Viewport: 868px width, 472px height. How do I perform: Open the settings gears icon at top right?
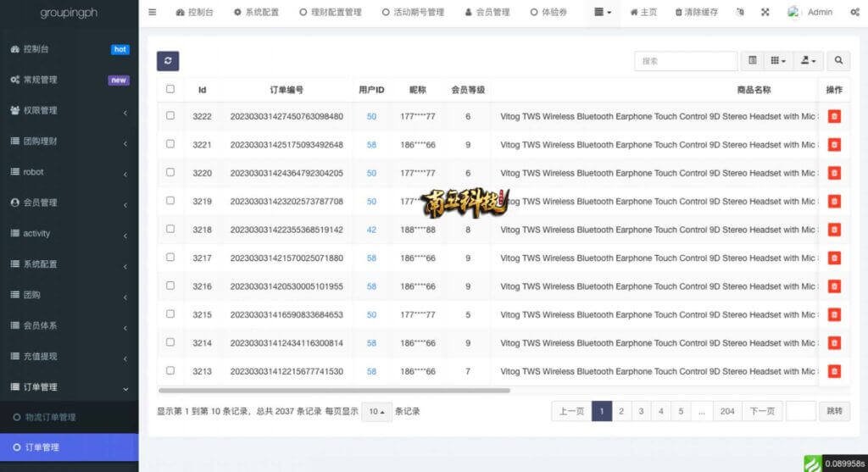pyautogui.click(x=854, y=13)
